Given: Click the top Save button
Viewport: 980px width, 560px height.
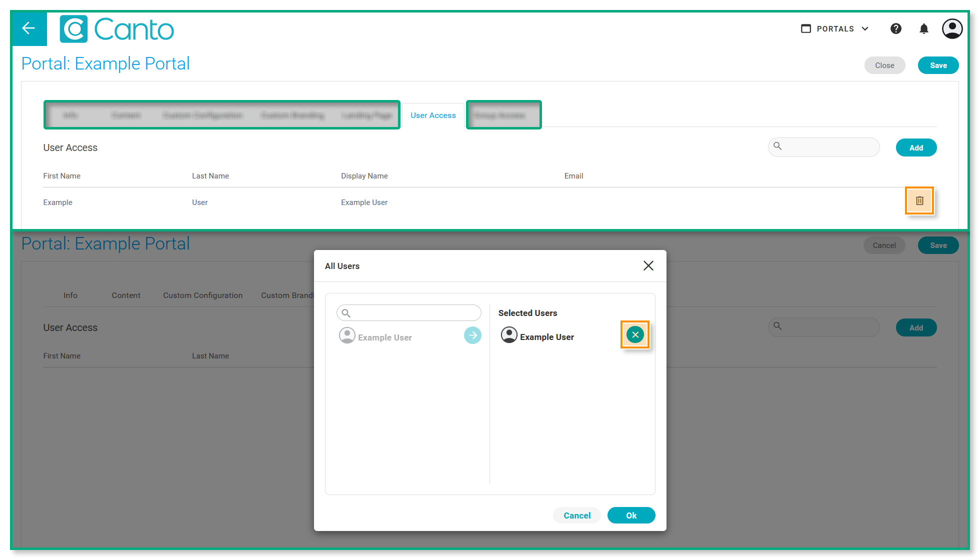Looking at the screenshot, I should [x=938, y=65].
